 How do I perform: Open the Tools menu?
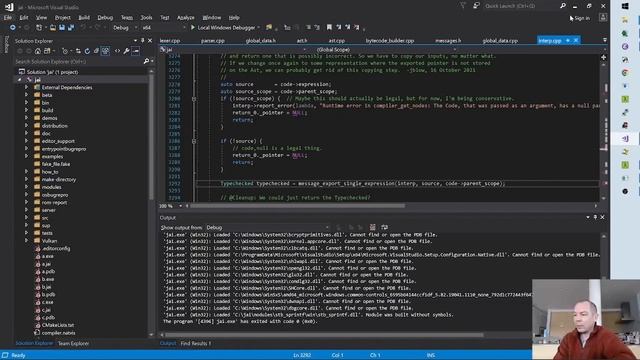pyautogui.click(x=146, y=18)
